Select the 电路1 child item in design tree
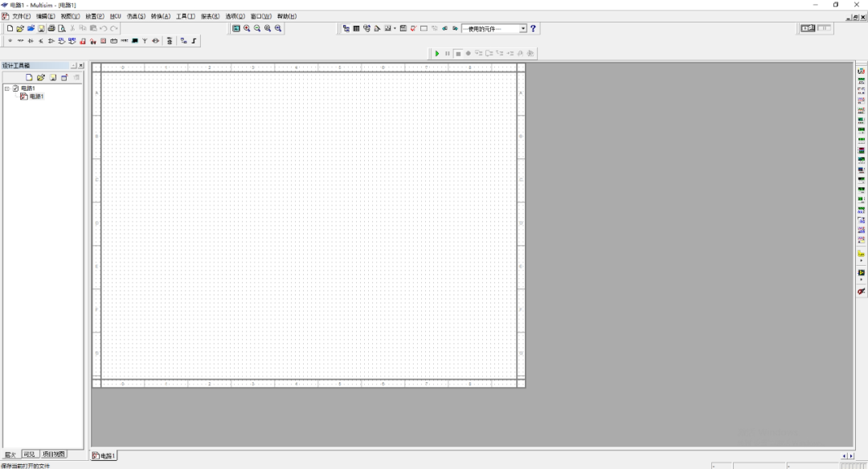 coord(36,96)
